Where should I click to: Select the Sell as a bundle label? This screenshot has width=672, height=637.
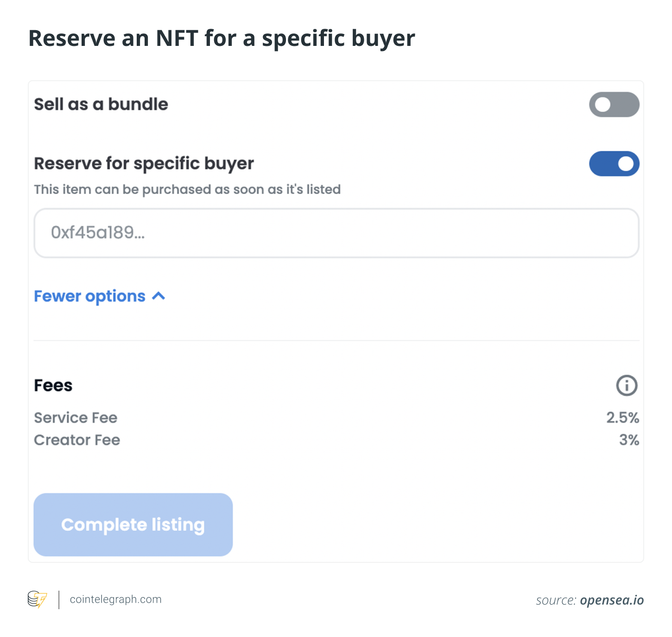tap(101, 104)
